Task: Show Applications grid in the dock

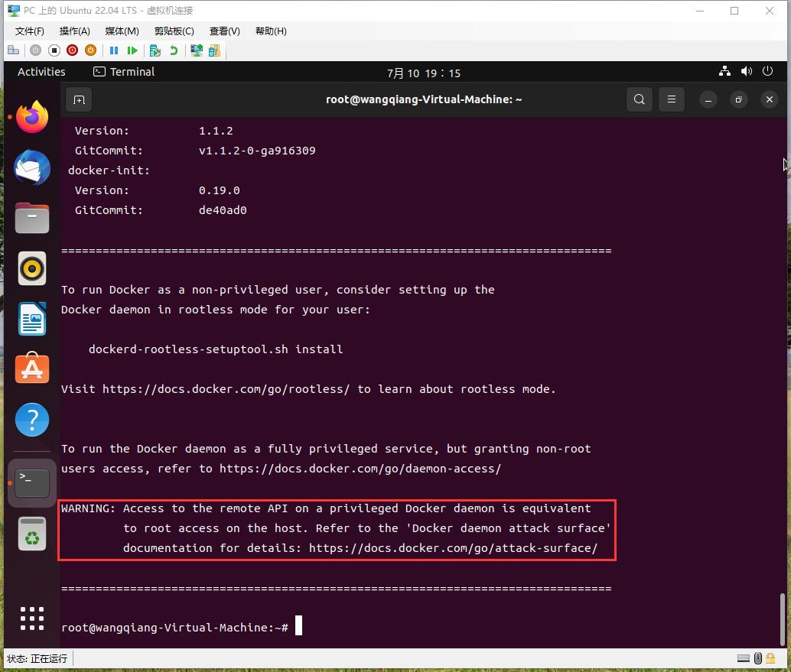Action: (32, 618)
